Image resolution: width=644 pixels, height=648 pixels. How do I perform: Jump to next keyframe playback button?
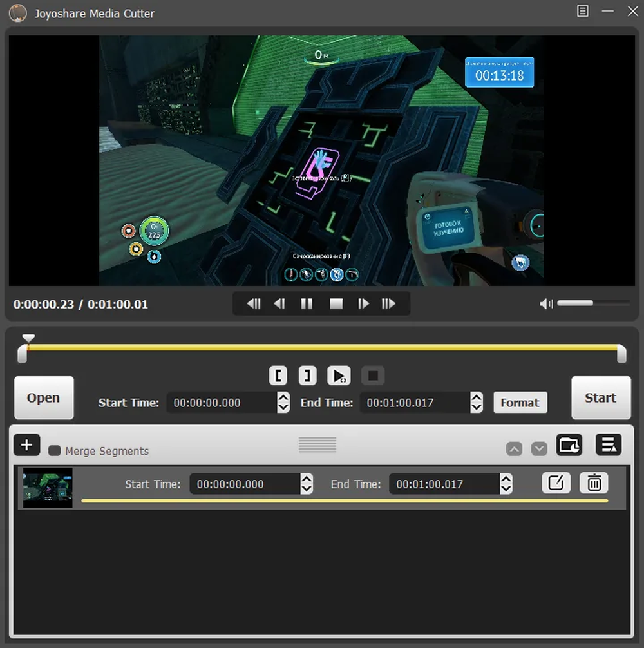click(x=388, y=304)
